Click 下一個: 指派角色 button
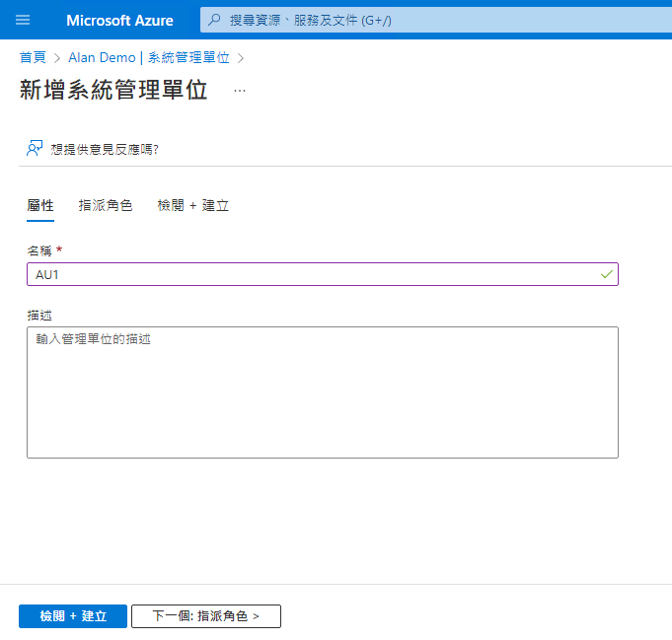This screenshot has height=640, width=672. (x=206, y=616)
